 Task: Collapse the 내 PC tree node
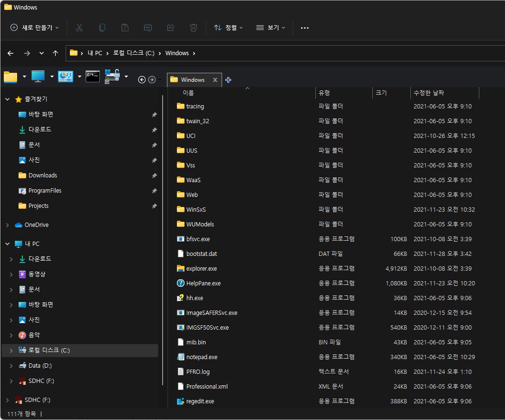[x=8, y=244]
